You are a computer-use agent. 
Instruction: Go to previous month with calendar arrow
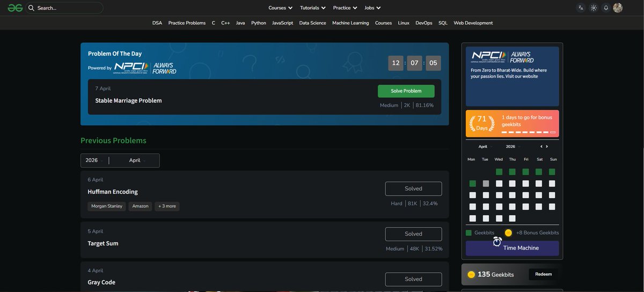tap(541, 146)
